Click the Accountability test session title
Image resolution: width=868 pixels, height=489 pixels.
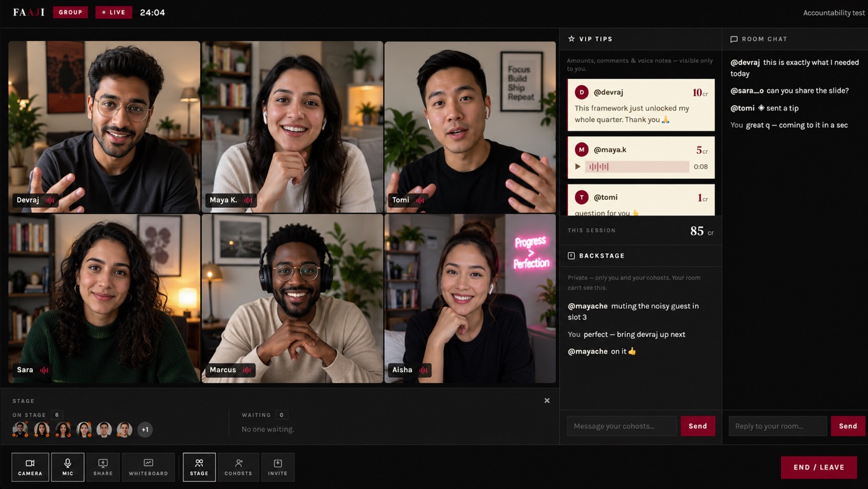834,13
